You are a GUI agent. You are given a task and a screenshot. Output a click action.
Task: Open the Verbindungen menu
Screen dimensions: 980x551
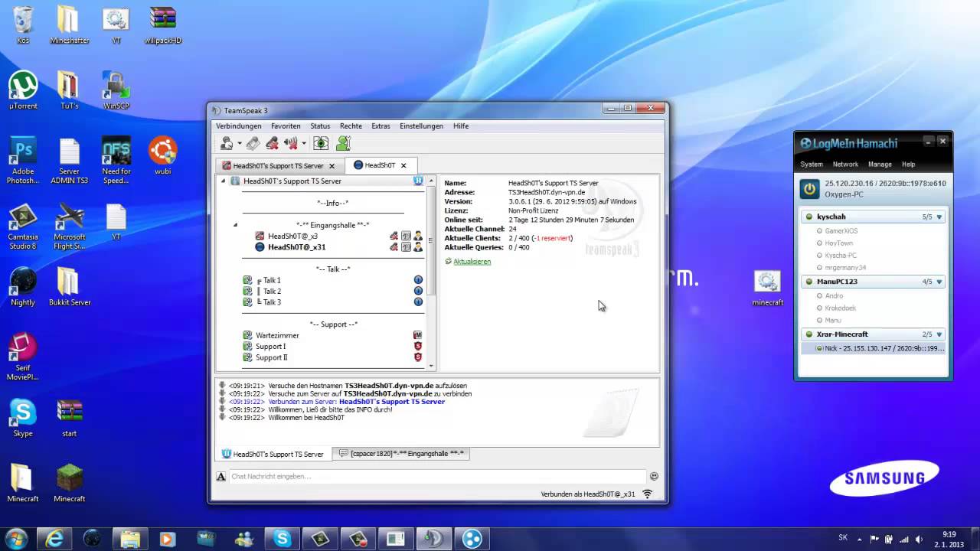pos(238,126)
